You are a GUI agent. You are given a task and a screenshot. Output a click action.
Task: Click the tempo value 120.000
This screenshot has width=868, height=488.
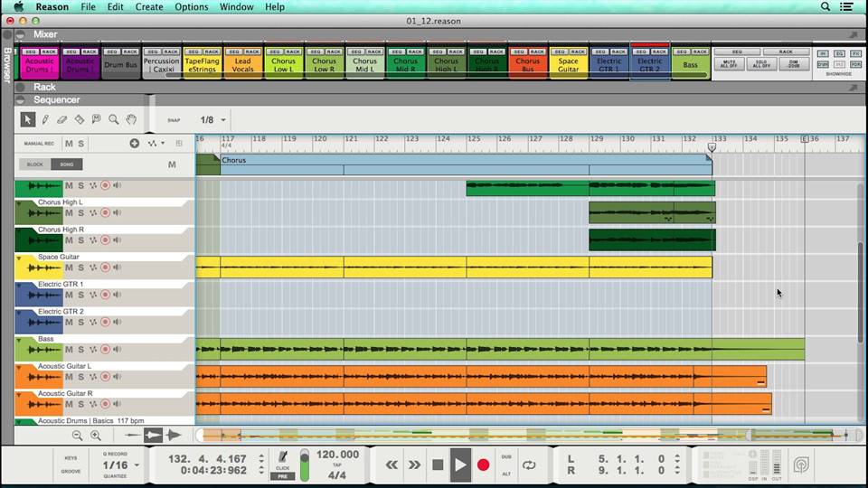tap(337, 455)
